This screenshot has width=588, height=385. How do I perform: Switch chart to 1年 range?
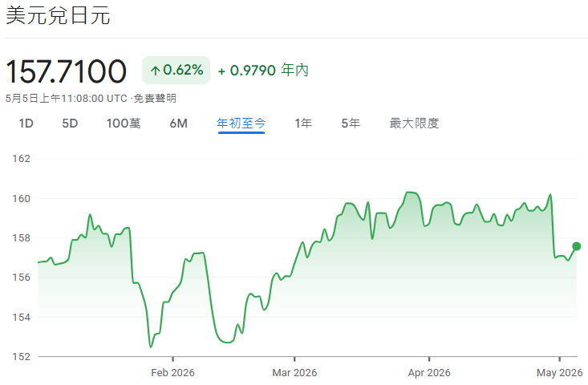[303, 124]
